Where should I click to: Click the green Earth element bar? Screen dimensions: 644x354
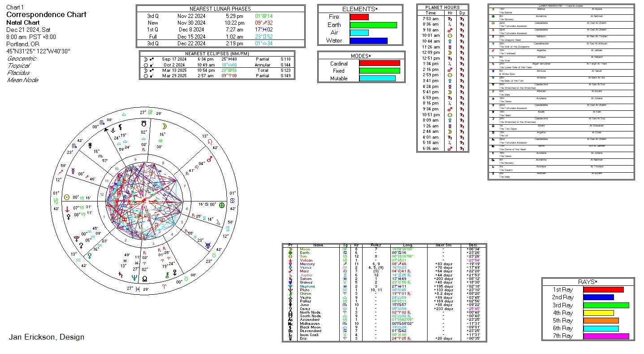click(373, 25)
